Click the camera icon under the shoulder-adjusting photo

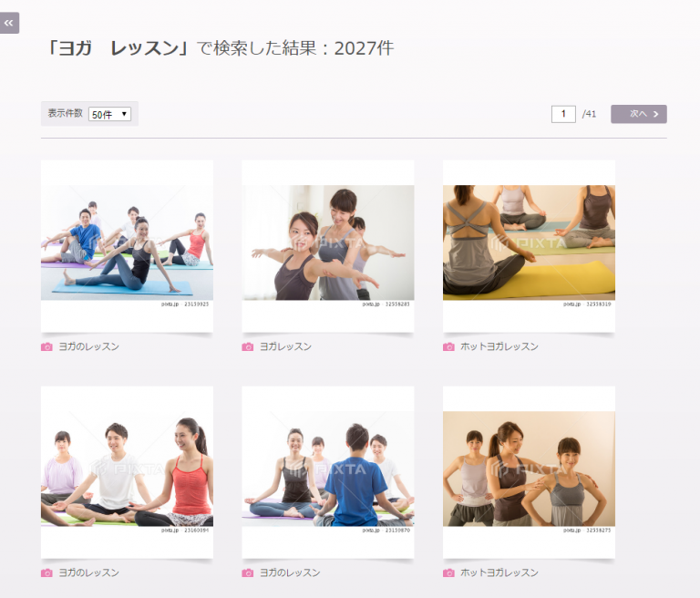448,573
